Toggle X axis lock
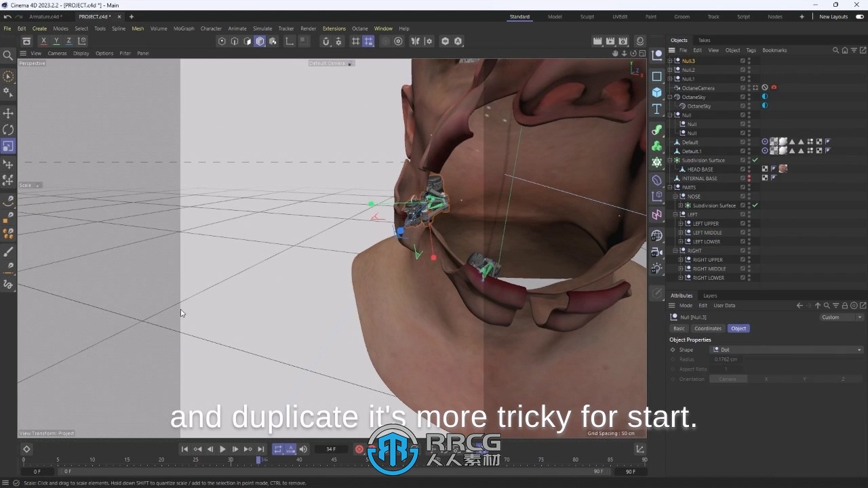 tap(44, 41)
